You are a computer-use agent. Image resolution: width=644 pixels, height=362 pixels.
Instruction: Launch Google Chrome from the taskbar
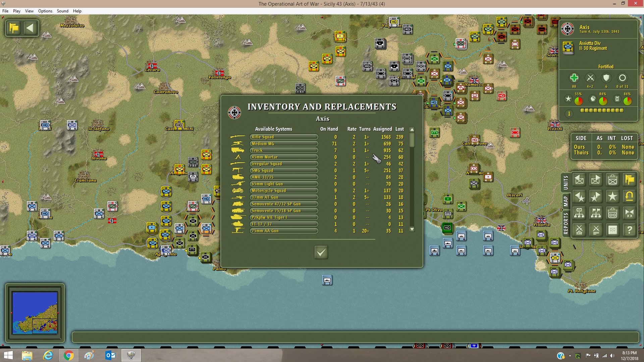[68, 355]
